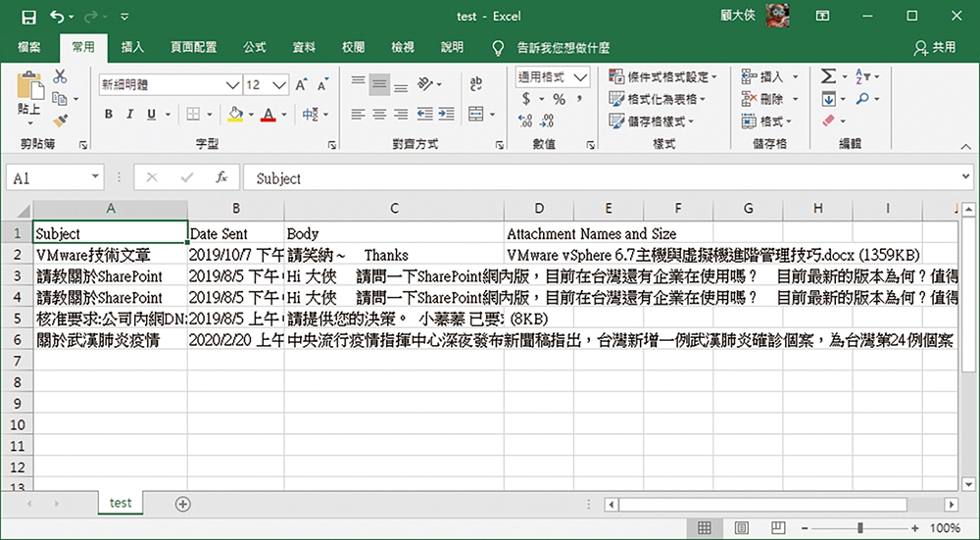Click the Decrease Indent icon
980x540 pixels.
tap(425, 114)
